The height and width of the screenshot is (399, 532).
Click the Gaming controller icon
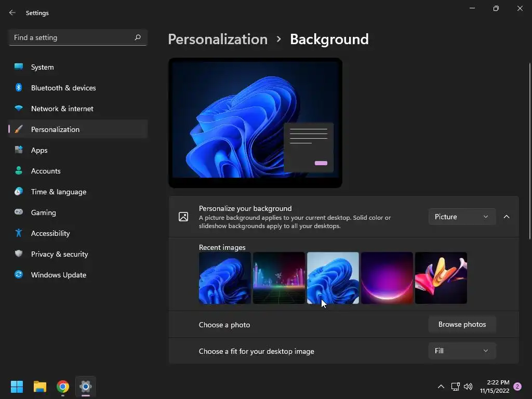click(x=19, y=212)
